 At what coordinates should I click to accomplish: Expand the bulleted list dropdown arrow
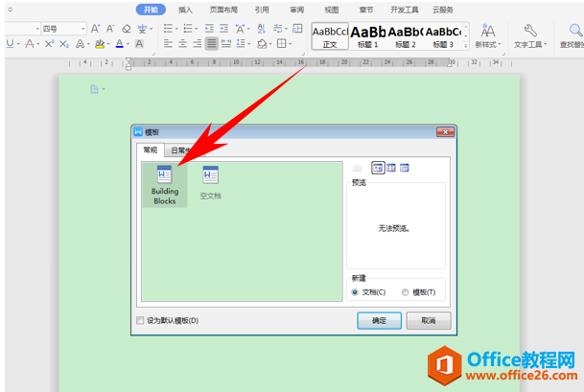click(x=176, y=29)
